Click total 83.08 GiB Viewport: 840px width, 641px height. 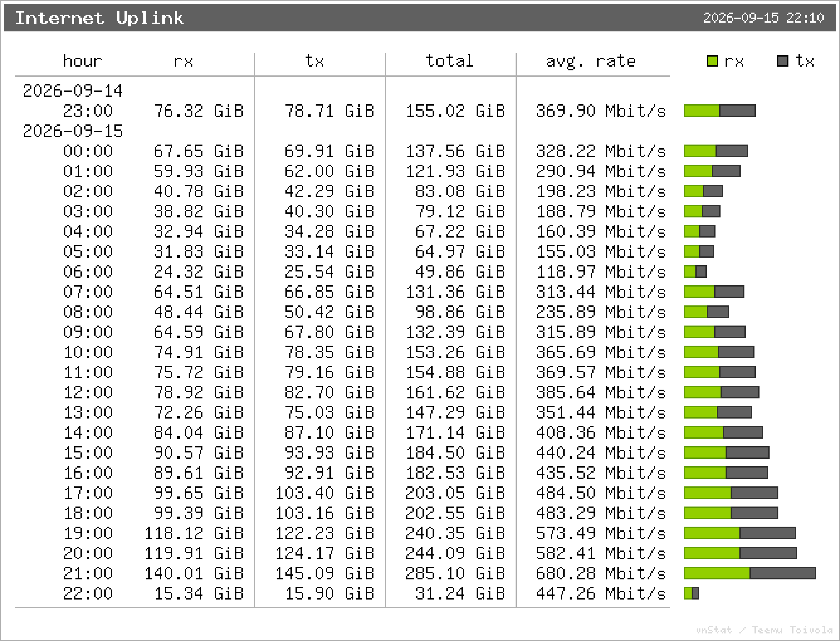pos(460,192)
